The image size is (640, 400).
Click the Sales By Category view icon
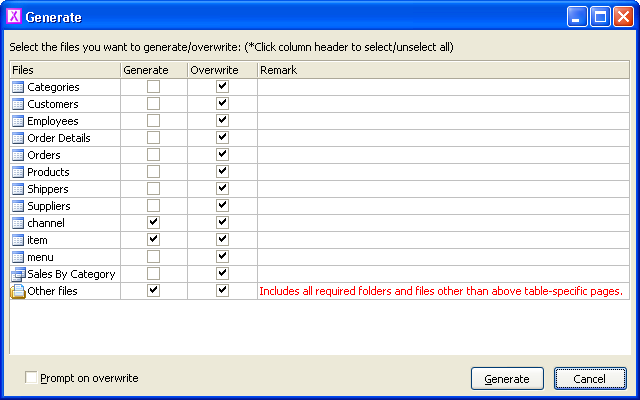[x=18, y=274]
